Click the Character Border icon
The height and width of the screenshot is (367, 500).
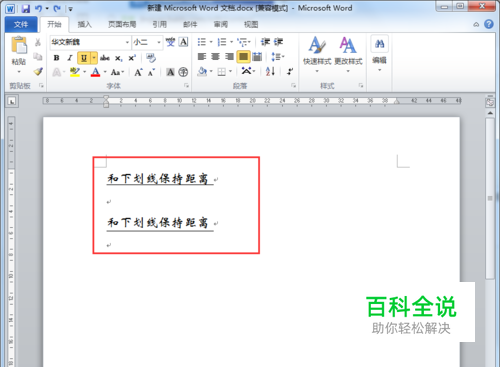pos(184,42)
